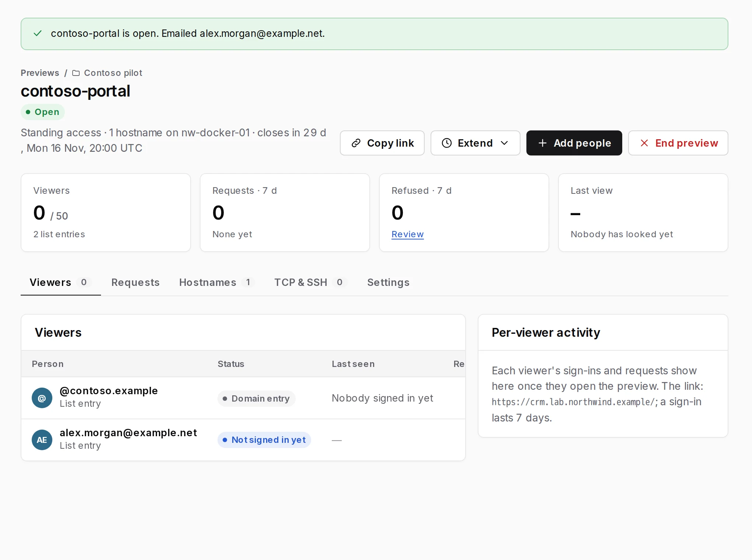Click the Status column header
The width and height of the screenshot is (752, 560).
click(231, 364)
